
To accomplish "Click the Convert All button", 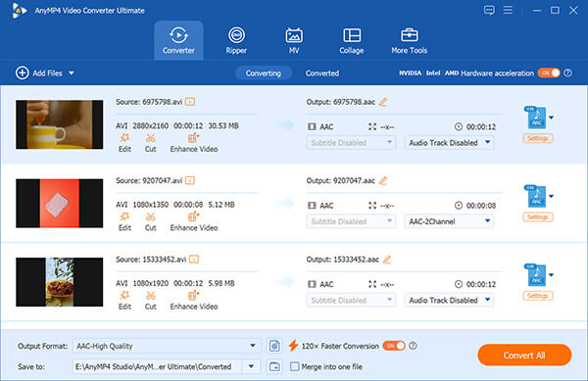I will (x=524, y=355).
